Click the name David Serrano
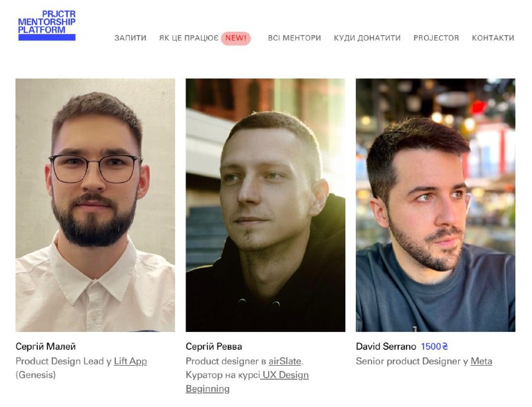This screenshot has height=407, width=532. coord(386,346)
